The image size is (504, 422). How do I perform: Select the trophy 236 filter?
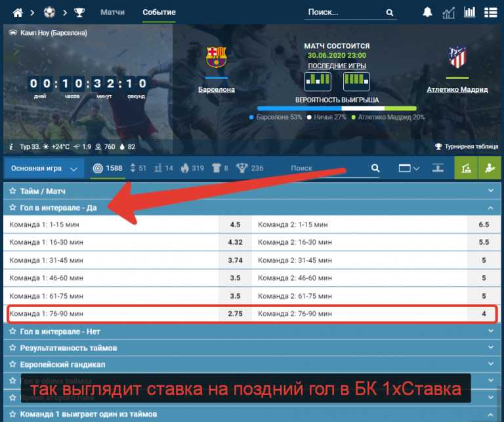(250, 168)
